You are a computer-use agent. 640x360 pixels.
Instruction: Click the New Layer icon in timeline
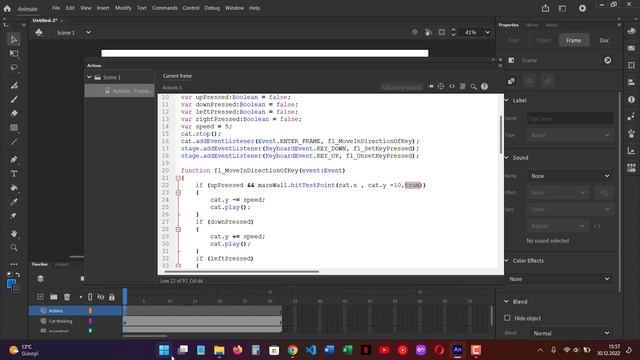tap(40, 297)
